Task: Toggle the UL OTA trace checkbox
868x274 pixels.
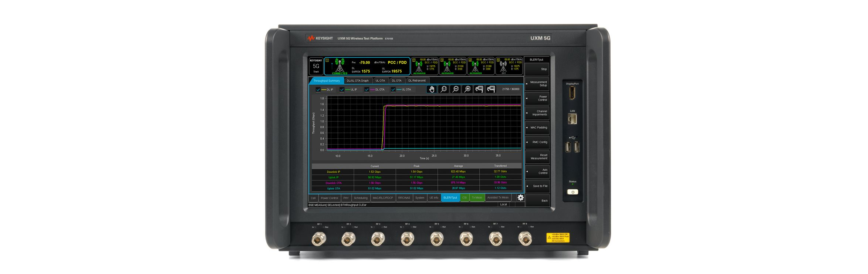Action: pyautogui.click(x=393, y=89)
